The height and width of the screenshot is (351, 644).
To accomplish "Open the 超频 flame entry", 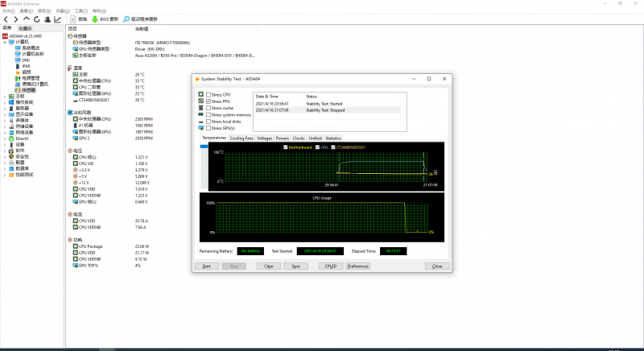I will (x=23, y=72).
